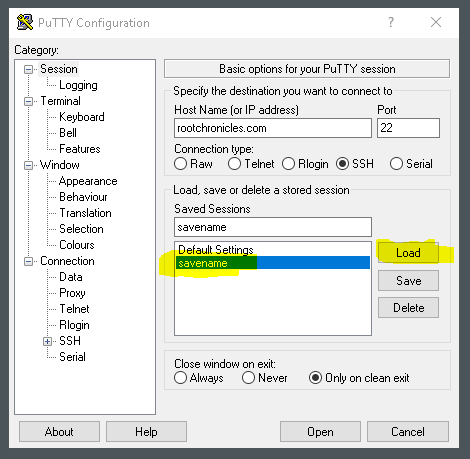
Task: Collapse the Connection tree node
Action: 28,261
